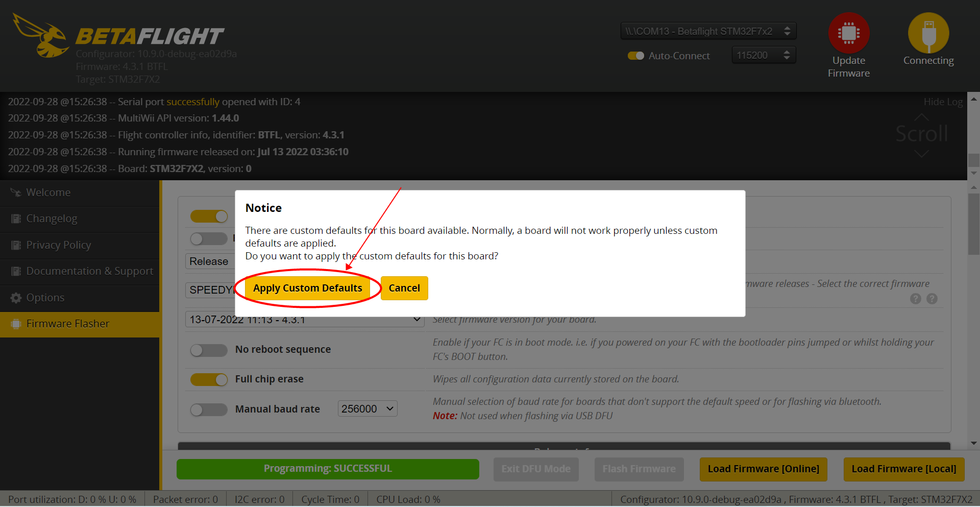Click the log line about serial port opened
This screenshot has height=507, width=980.
(x=154, y=102)
